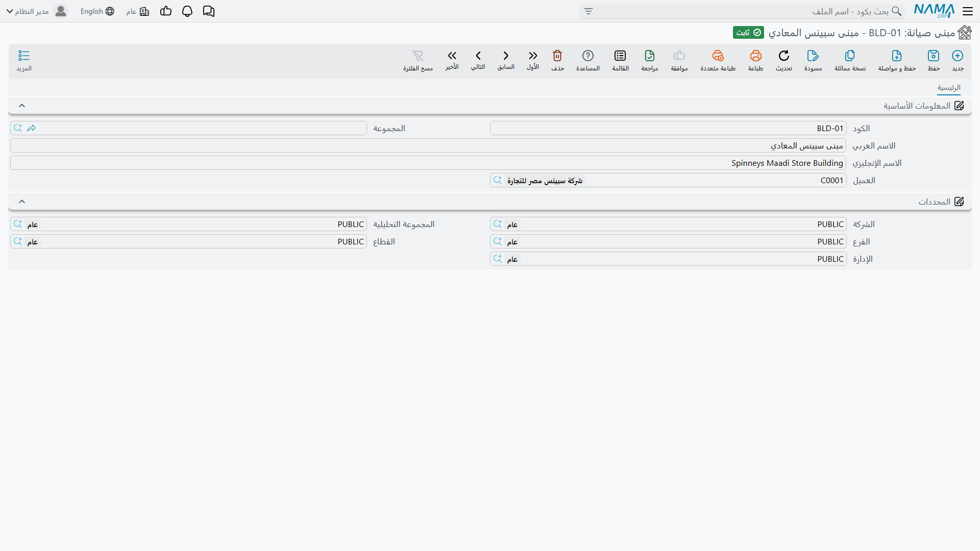Select the الرئيسية tab
Image resolution: width=980 pixels, height=551 pixels.
tap(949, 88)
